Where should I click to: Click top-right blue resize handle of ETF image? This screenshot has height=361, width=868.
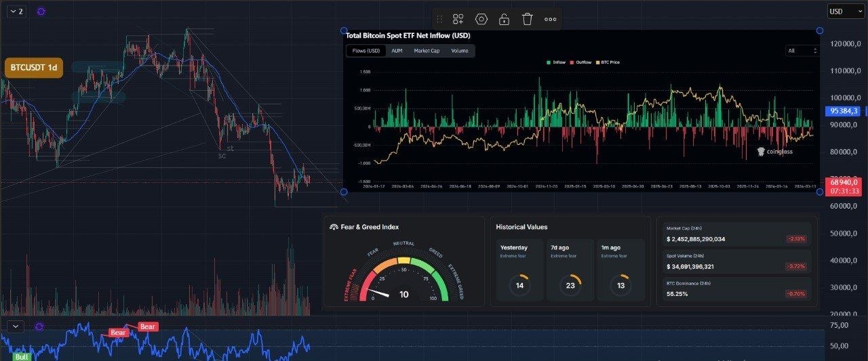tap(819, 30)
